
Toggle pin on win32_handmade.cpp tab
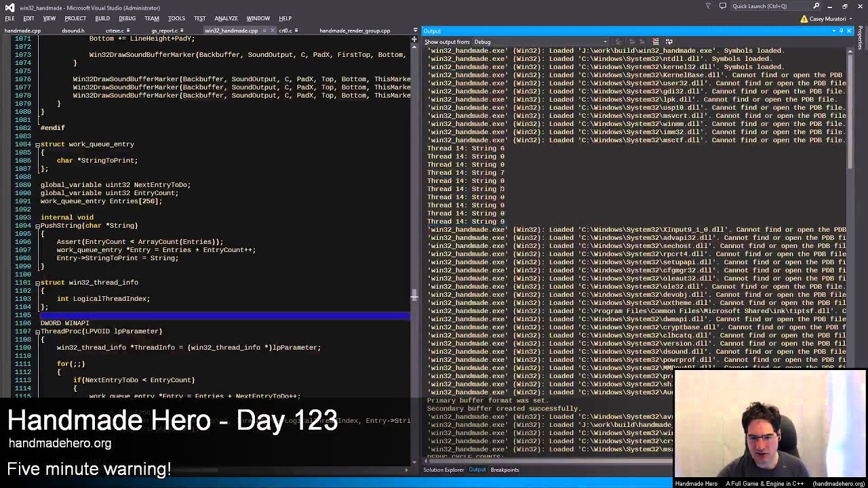(x=264, y=30)
